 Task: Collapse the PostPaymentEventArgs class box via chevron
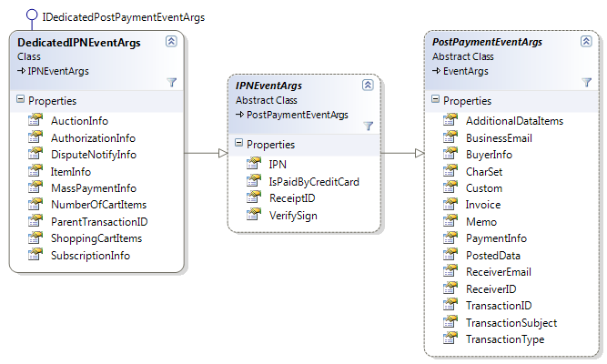586,41
